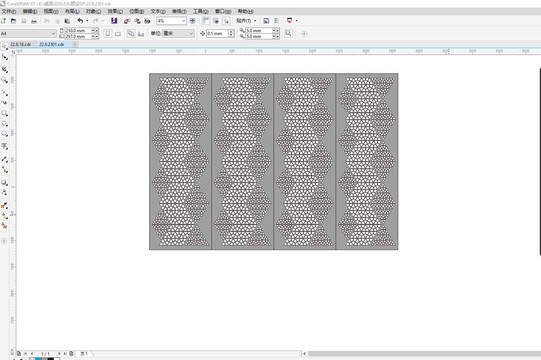Toggle full-screen preview icon beside zoom box
Image resolution: width=541 pixels, height=360 pixels.
tap(193, 21)
